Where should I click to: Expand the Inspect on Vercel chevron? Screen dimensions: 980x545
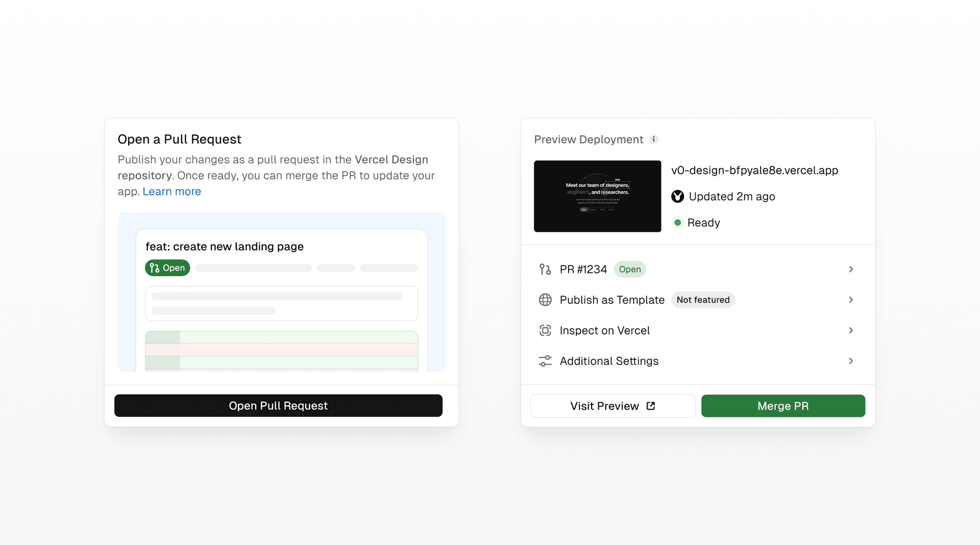click(x=851, y=331)
